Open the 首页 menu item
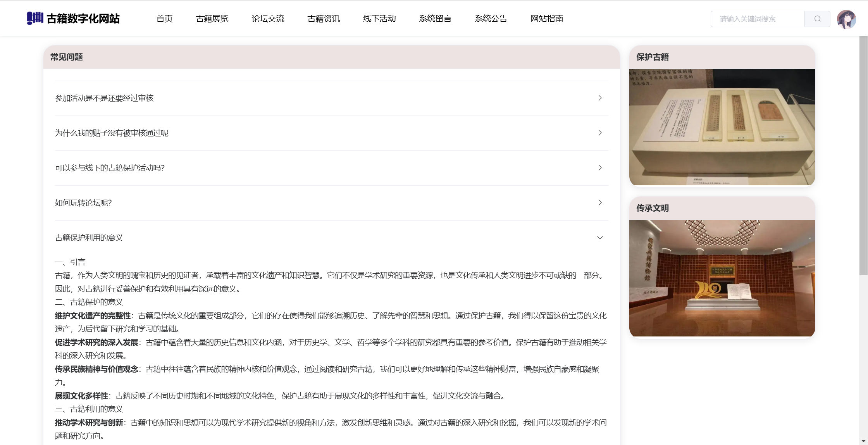The height and width of the screenshot is (445, 868). [x=164, y=19]
